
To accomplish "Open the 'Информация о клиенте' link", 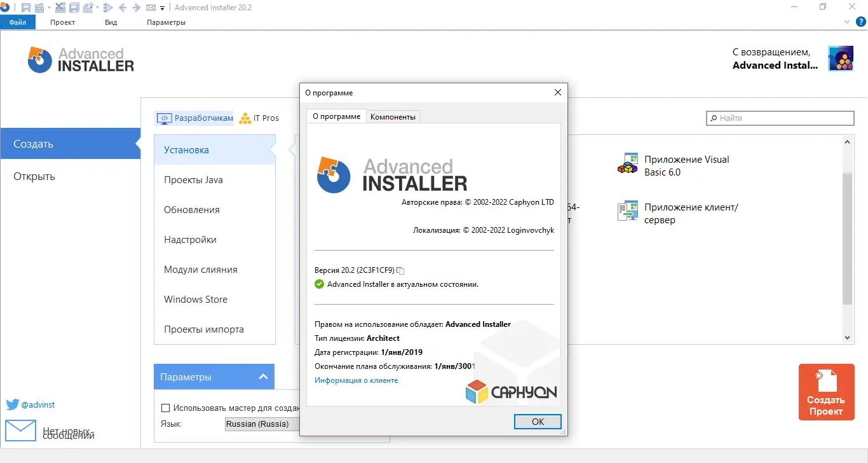I will pyautogui.click(x=356, y=380).
